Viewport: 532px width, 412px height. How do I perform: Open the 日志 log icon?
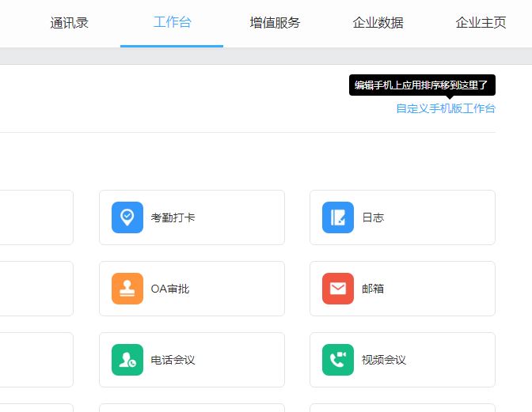point(338,217)
